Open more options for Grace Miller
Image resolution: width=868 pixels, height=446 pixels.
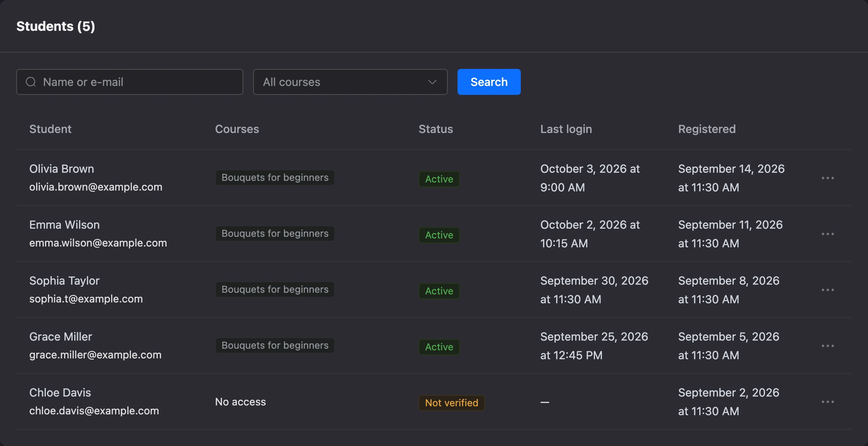[827, 346]
